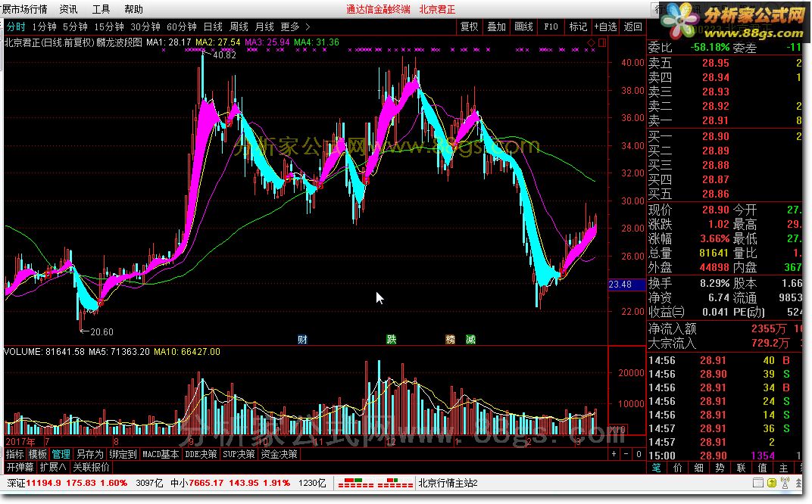This screenshot has width=812, height=504.
Task: Click the 返回 back button
Action: (632, 27)
